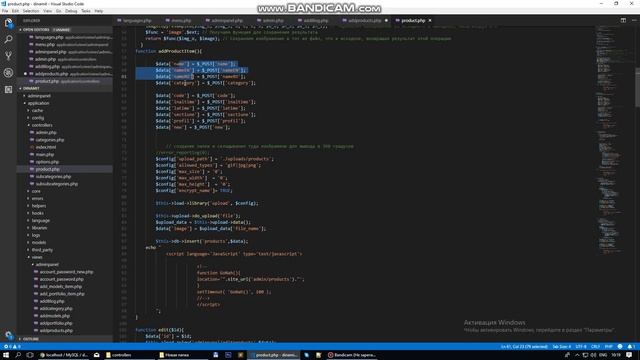Collapse the views folder
The height and width of the screenshot is (360, 640).
tap(37, 257)
